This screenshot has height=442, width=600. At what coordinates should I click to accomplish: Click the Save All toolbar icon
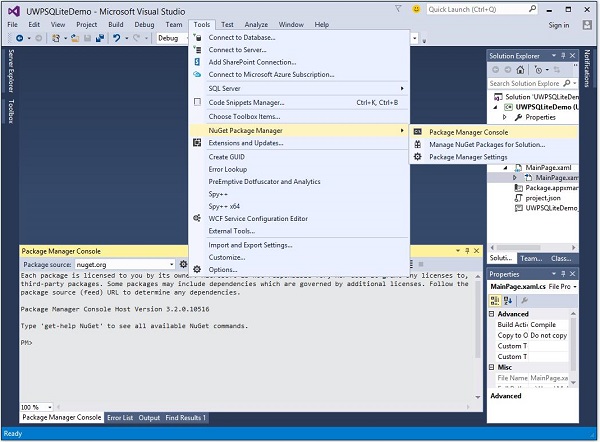[x=98, y=38]
